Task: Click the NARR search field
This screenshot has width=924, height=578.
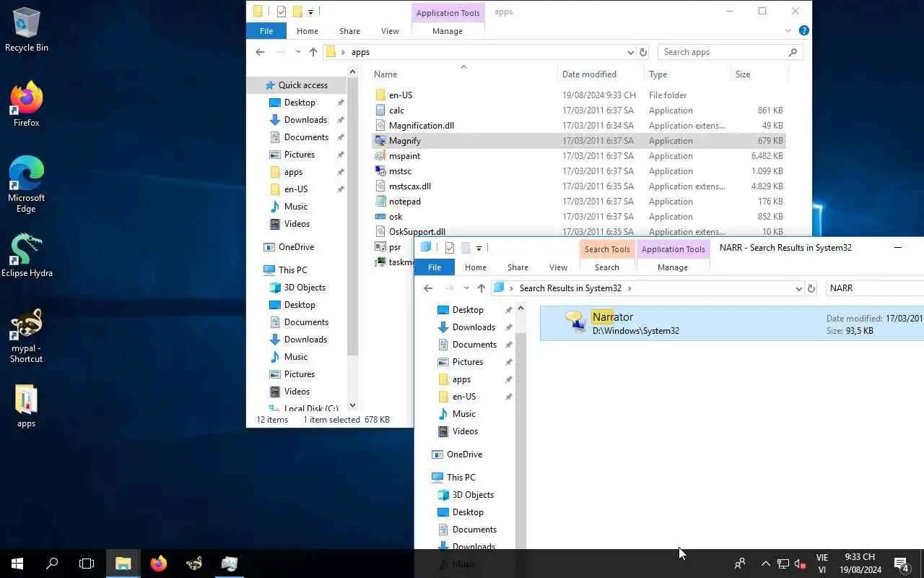Action: (x=874, y=288)
